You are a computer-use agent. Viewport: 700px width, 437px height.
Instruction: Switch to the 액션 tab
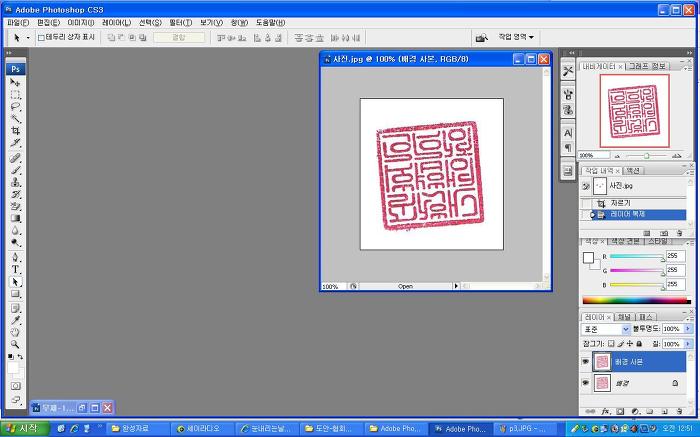(633, 171)
